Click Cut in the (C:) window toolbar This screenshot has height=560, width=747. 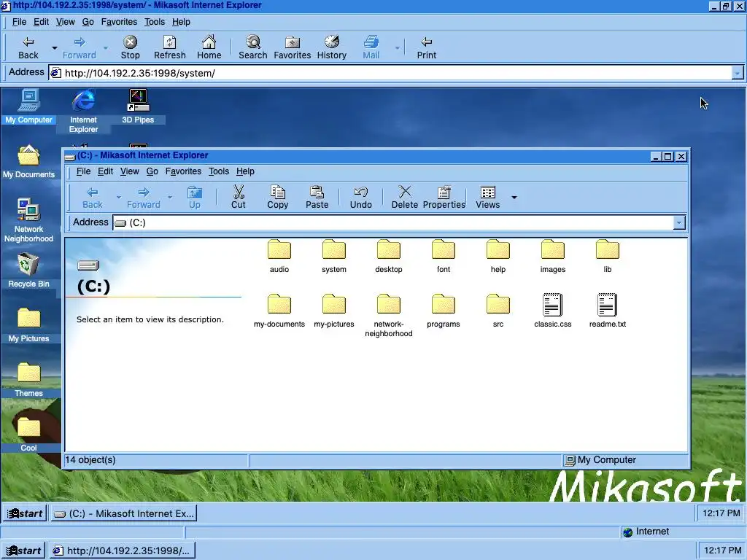pyautogui.click(x=239, y=197)
